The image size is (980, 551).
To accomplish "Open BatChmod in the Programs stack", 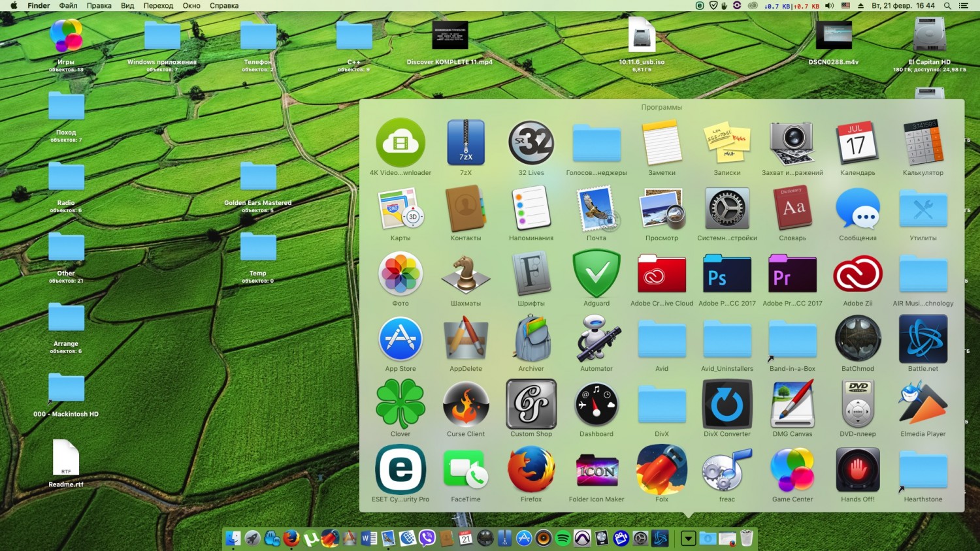I will click(858, 339).
